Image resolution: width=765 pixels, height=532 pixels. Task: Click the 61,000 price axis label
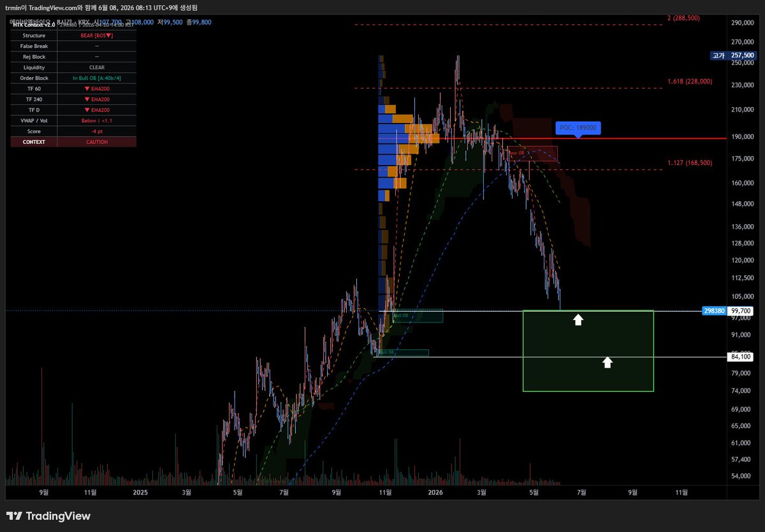(x=742, y=443)
